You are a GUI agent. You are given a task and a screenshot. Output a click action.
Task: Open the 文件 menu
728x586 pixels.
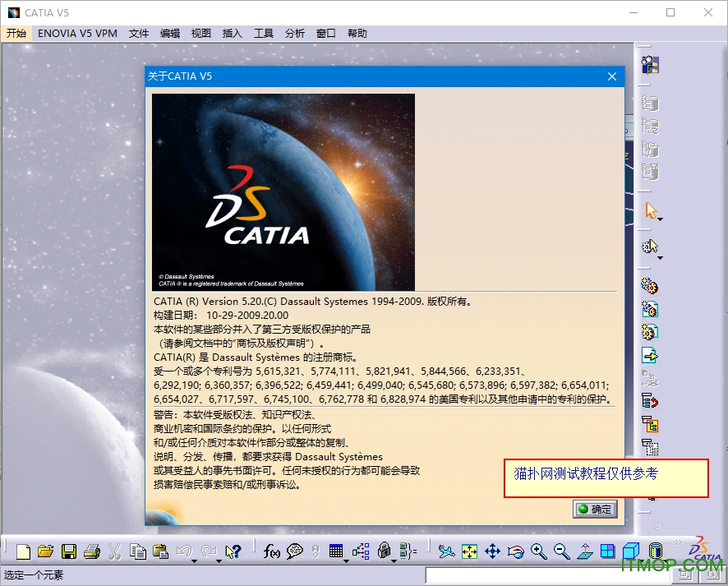coord(139,34)
